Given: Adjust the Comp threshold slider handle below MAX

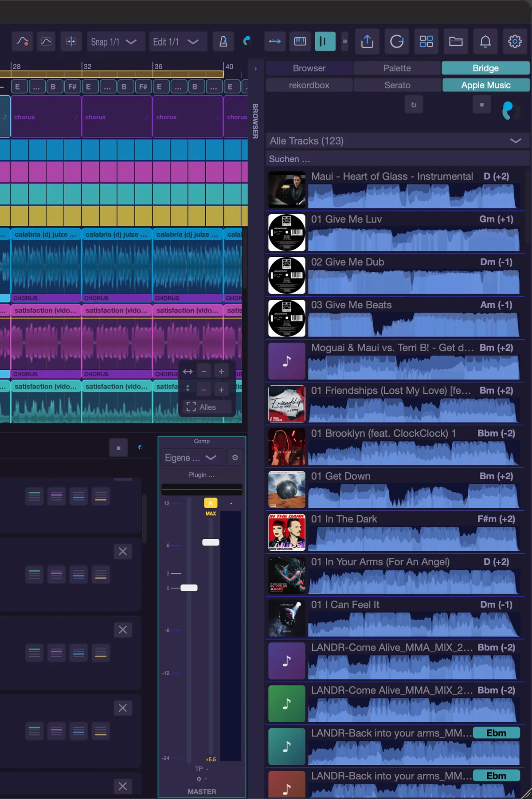Looking at the screenshot, I should (211, 542).
